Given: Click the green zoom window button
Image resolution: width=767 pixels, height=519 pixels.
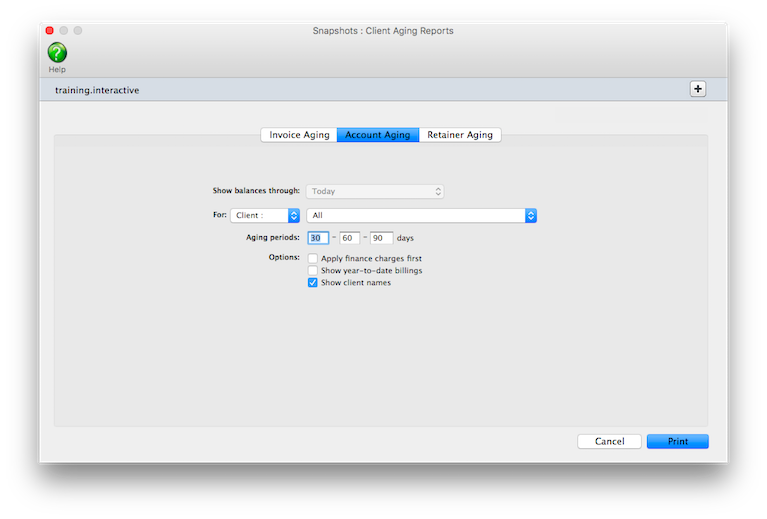Looking at the screenshot, I should tap(78, 31).
